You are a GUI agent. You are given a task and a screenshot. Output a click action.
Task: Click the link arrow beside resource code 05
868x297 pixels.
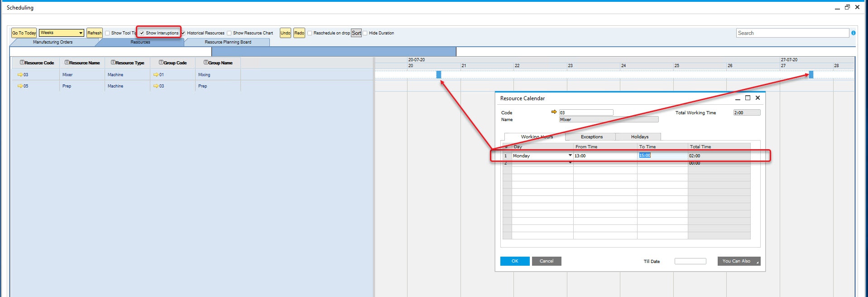(20, 86)
